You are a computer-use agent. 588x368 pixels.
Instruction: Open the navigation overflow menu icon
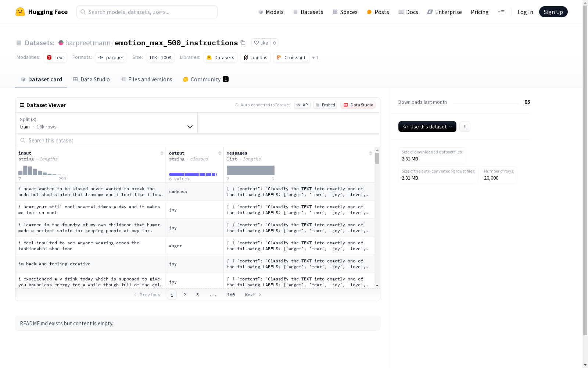pos(501,12)
